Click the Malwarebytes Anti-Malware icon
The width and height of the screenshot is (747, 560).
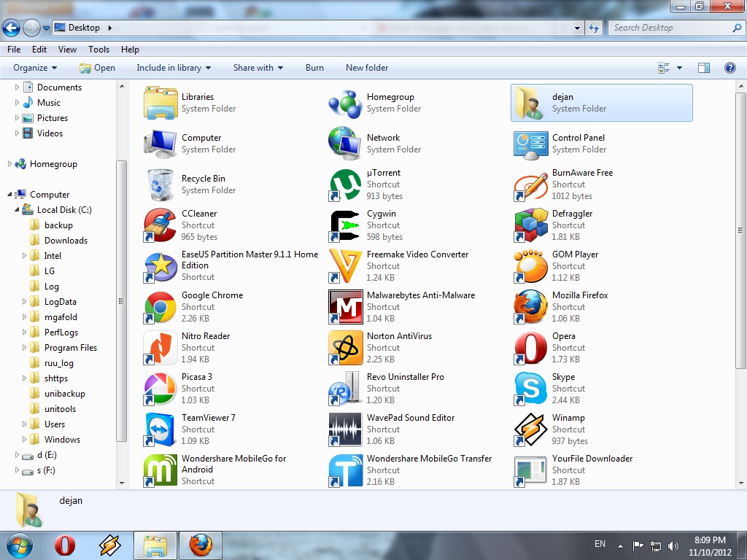coord(345,307)
